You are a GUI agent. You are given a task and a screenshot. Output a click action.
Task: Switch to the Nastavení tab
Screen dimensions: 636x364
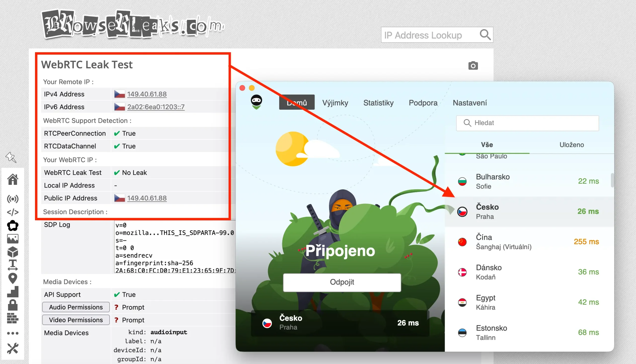(469, 103)
